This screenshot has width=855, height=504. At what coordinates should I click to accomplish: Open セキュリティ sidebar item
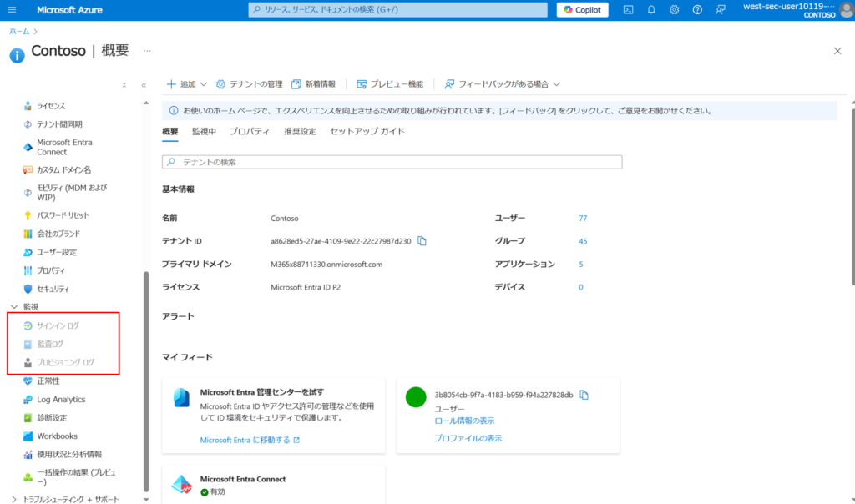[53, 289]
